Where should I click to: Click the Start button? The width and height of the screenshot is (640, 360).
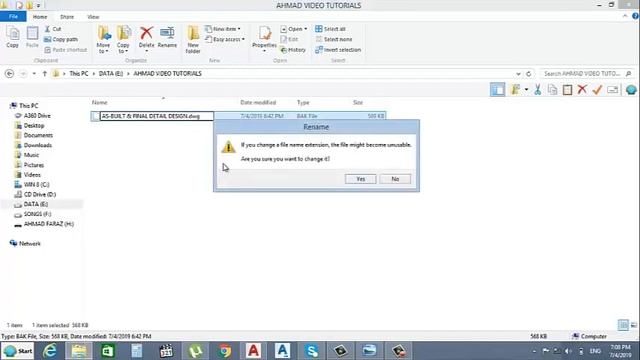pos(18,351)
